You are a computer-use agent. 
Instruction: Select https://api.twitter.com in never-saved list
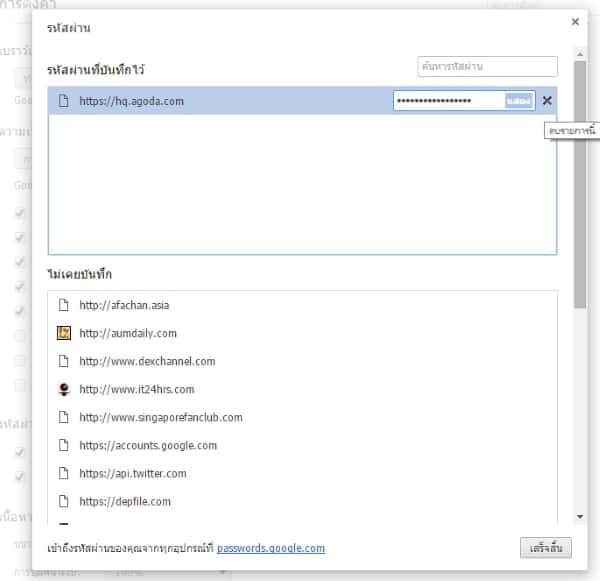click(x=132, y=473)
